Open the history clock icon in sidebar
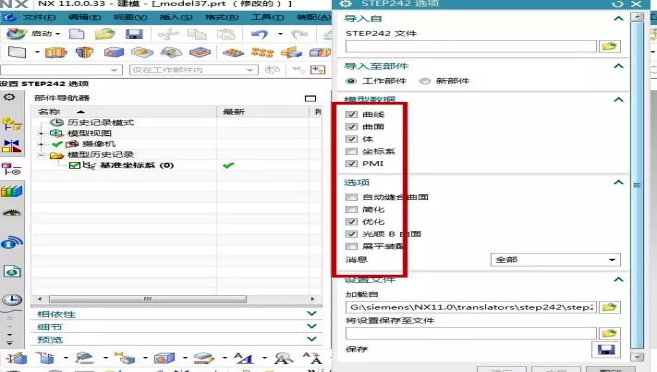Viewport: 657px width, 372px height. pyautogui.click(x=12, y=300)
